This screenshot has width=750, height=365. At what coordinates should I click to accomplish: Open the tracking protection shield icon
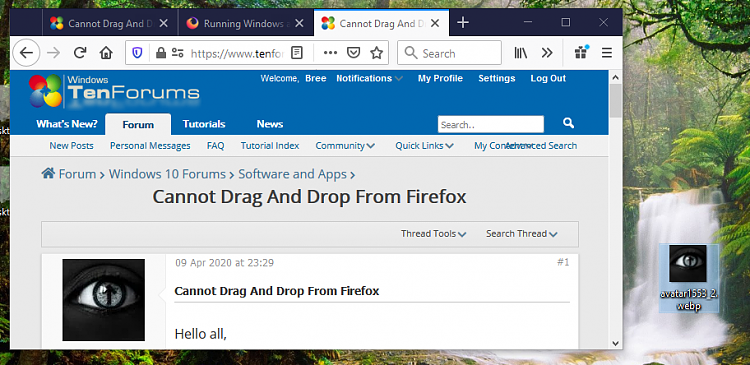click(x=137, y=53)
